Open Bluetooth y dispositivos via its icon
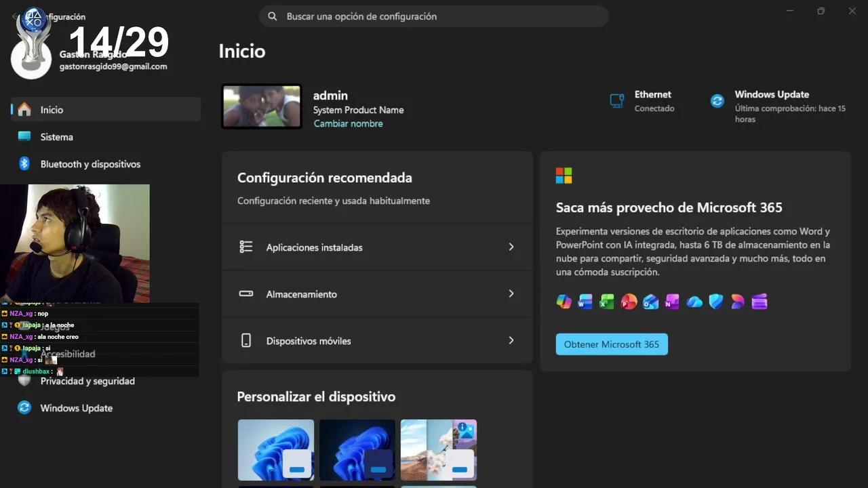The image size is (868, 488). [24, 164]
